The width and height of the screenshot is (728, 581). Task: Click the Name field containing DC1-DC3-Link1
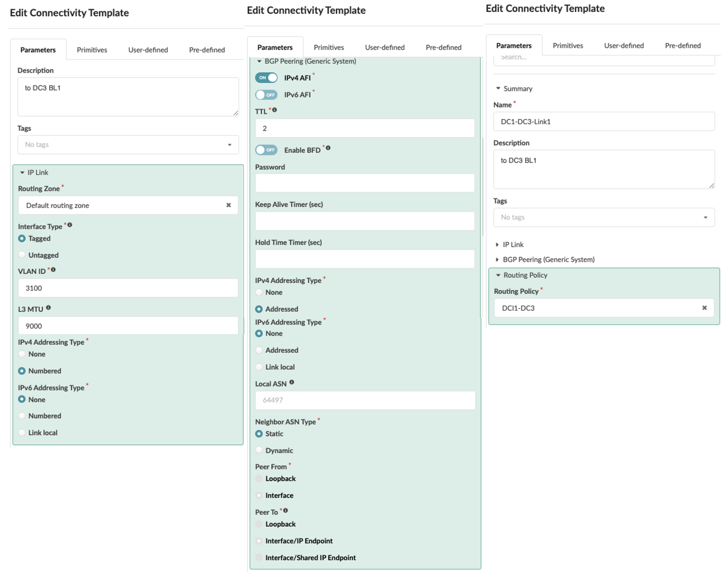pyautogui.click(x=604, y=122)
